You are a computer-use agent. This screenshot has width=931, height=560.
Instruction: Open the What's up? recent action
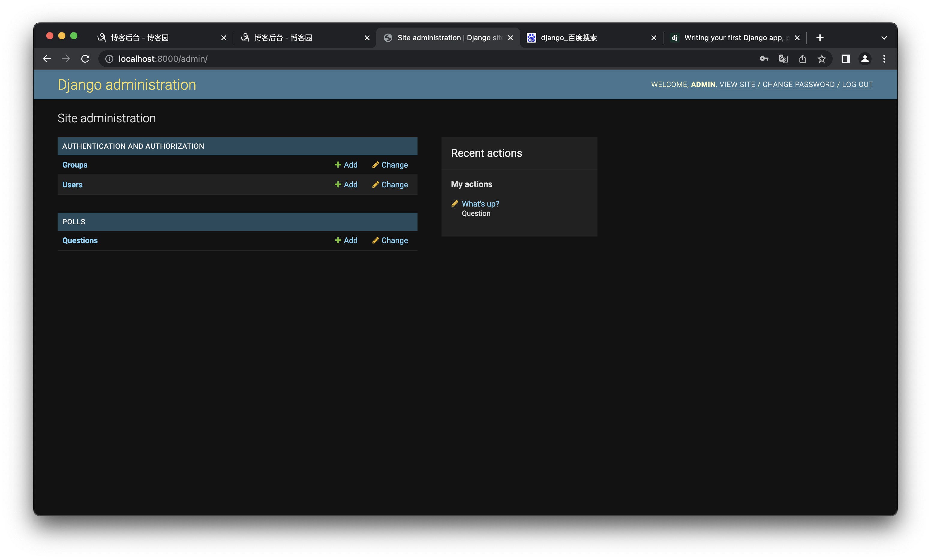[x=480, y=204]
